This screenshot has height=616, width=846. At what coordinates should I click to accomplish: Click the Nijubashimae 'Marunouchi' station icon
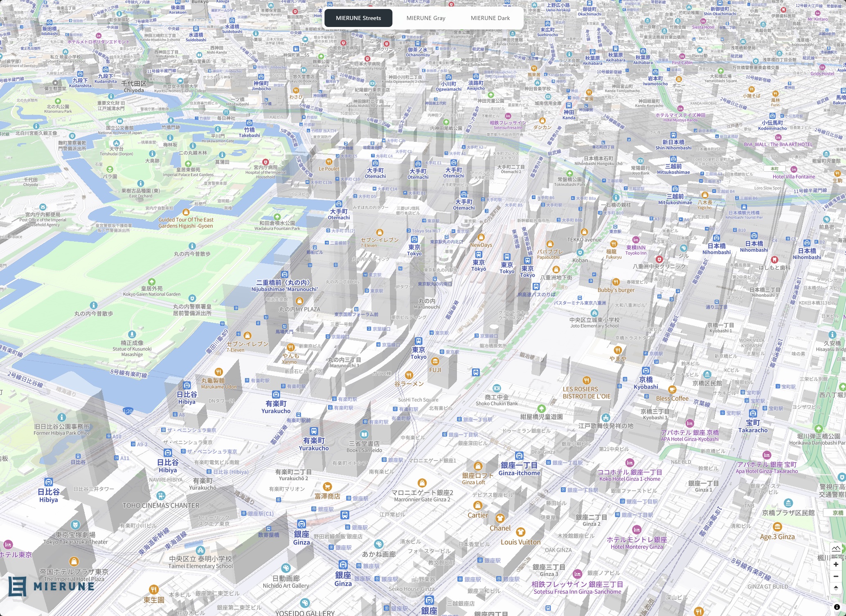click(284, 275)
